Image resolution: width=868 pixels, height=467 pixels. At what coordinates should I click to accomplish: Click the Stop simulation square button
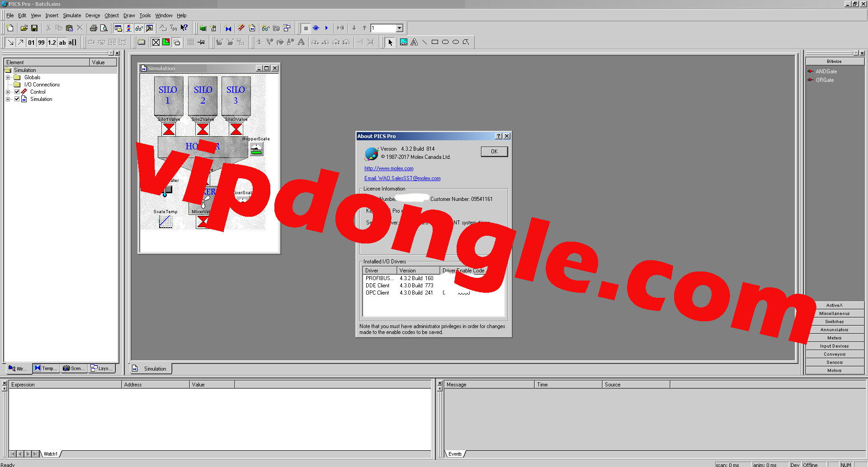point(306,28)
